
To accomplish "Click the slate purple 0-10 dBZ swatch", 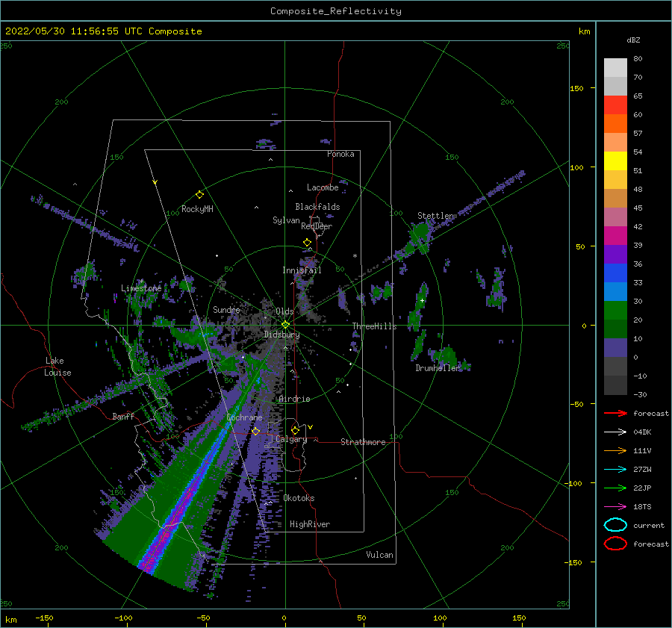I will pyautogui.click(x=615, y=348).
